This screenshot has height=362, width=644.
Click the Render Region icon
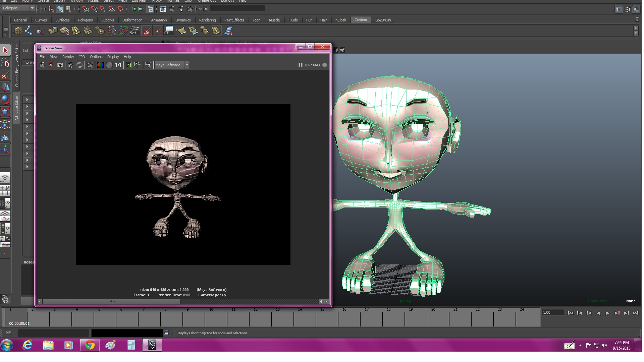[x=51, y=65]
